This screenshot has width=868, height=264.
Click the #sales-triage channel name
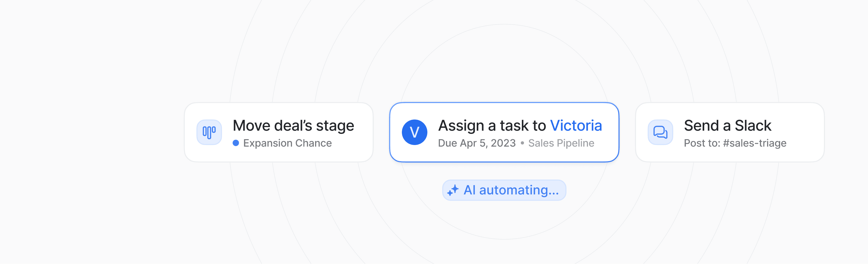point(754,143)
